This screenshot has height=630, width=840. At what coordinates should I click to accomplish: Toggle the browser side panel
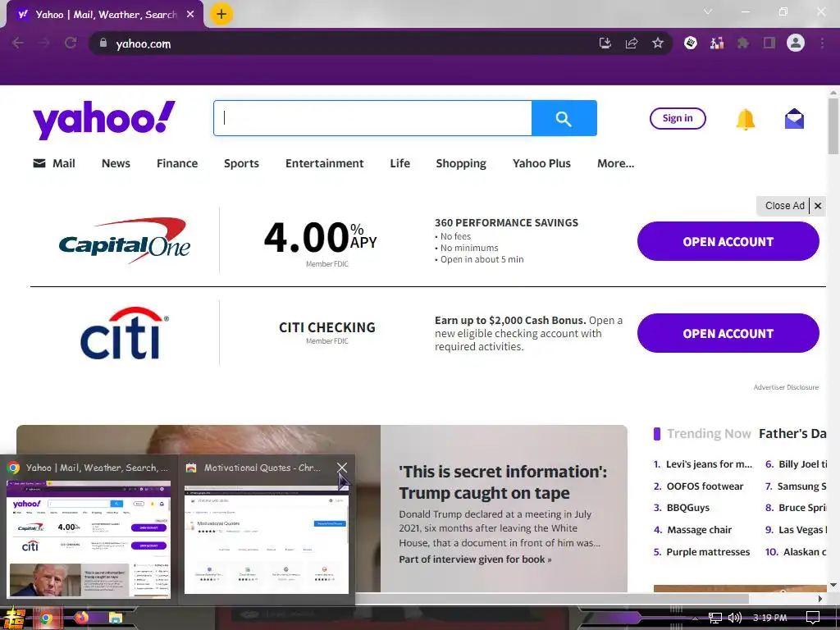coord(769,43)
